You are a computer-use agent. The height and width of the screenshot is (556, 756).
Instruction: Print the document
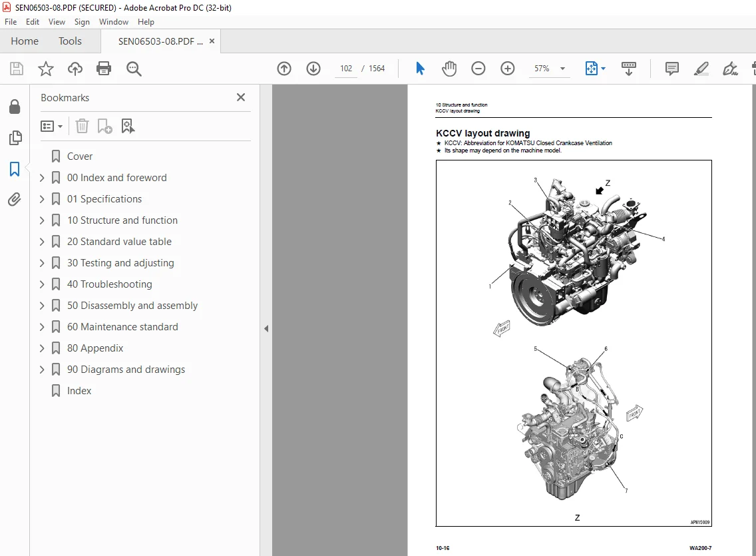click(x=104, y=69)
